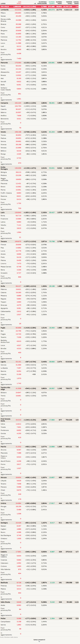80x644 pixels.
Task: Sort by the LUOGO column header
Action: [x=3, y=4]
